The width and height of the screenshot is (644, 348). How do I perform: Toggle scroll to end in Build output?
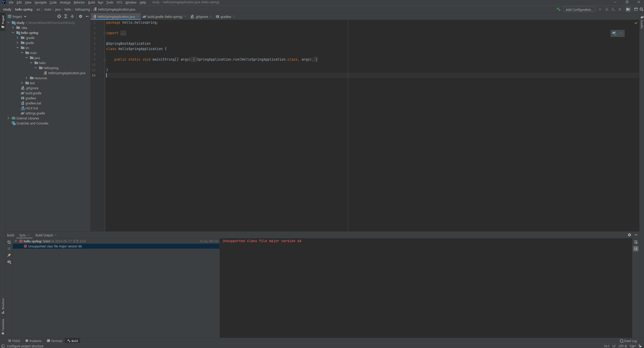(636, 249)
